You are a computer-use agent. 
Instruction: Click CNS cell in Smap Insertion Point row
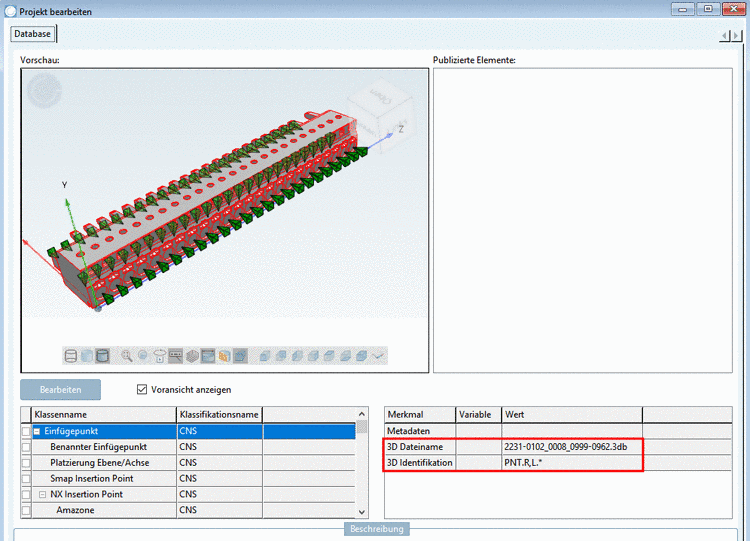coord(220,478)
